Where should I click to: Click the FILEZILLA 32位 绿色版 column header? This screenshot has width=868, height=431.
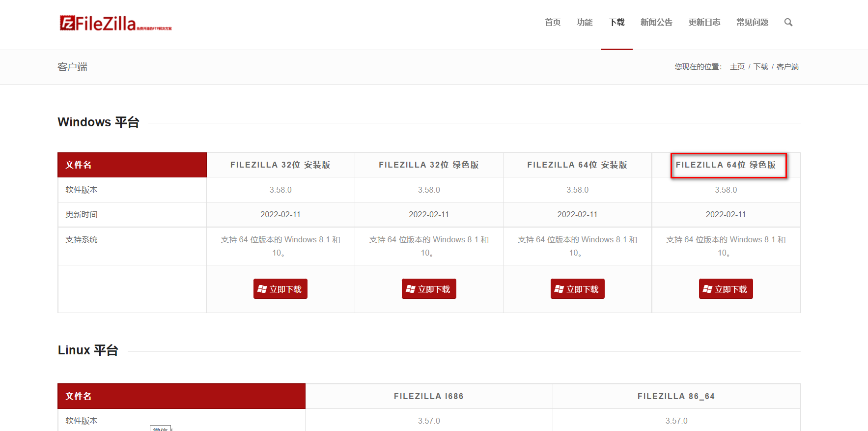[x=429, y=165]
